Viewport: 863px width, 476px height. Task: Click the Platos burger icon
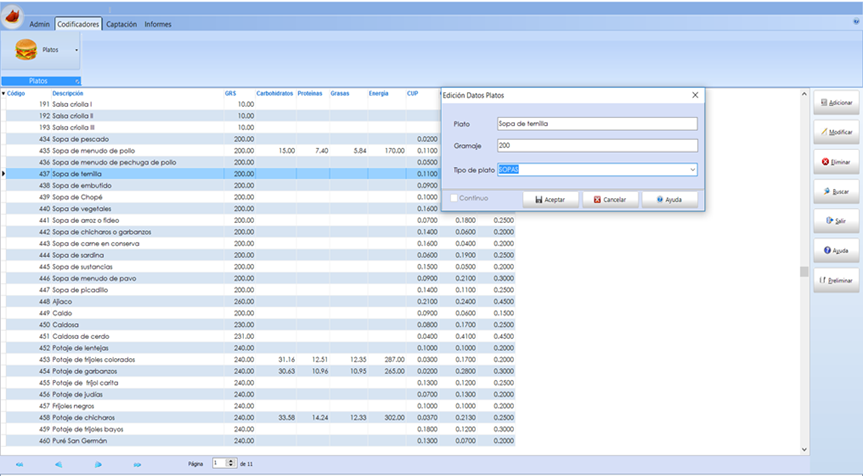26,49
